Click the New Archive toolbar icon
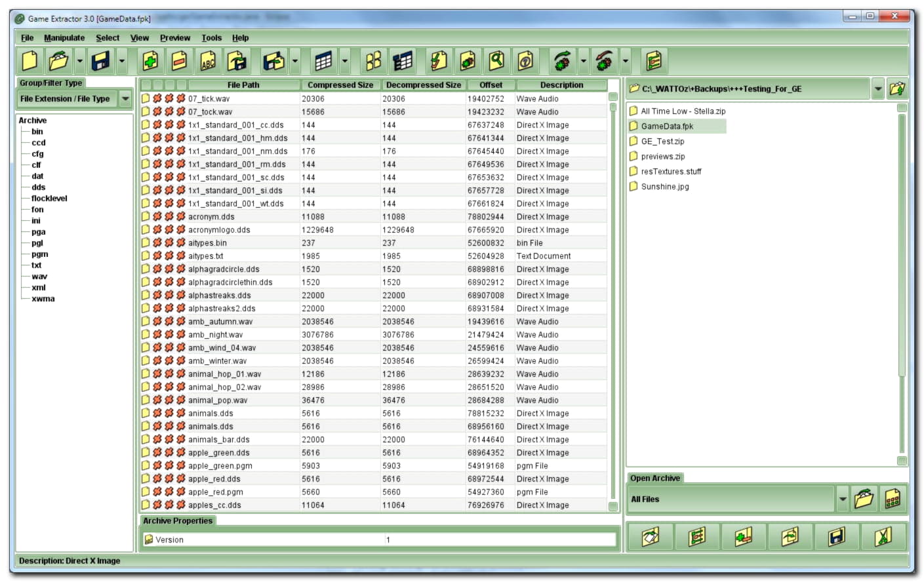 (x=30, y=61)
